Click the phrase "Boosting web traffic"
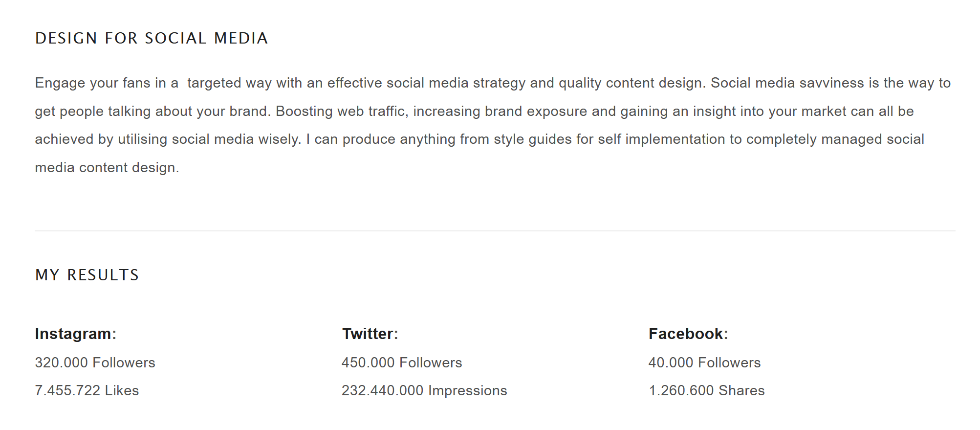 click(341, 112)
